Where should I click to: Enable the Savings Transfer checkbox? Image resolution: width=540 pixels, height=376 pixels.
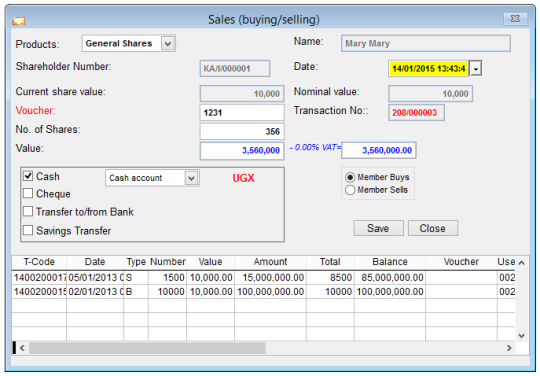28,230
